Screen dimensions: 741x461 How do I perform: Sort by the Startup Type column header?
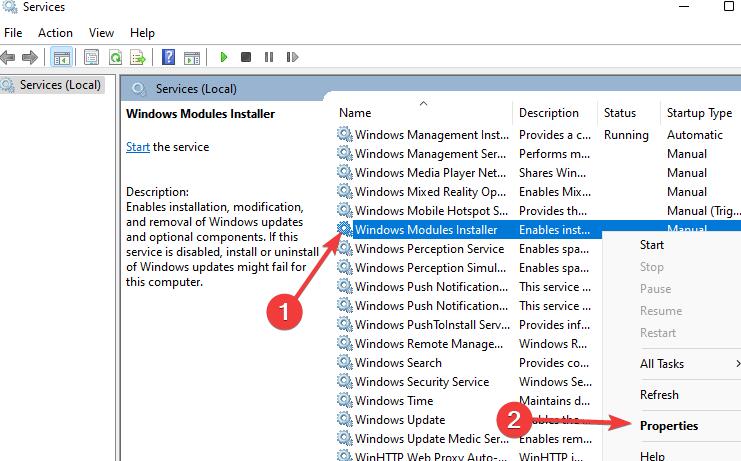click(x=699, y=113)
